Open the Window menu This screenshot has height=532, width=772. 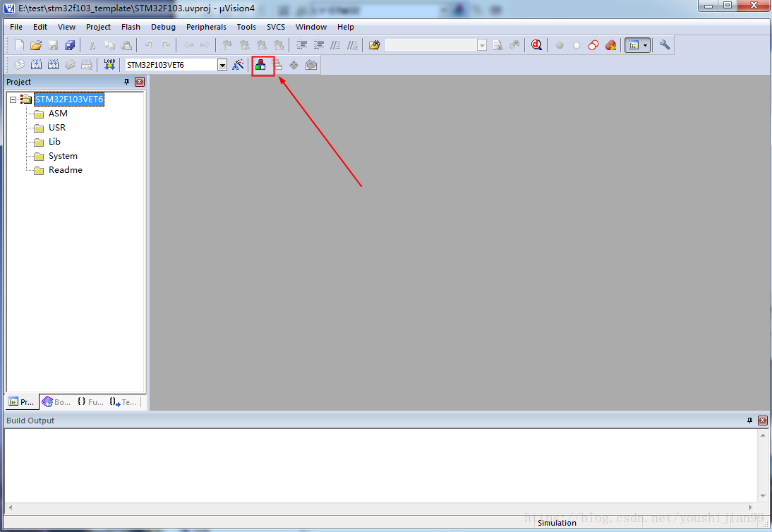(311, 27)
